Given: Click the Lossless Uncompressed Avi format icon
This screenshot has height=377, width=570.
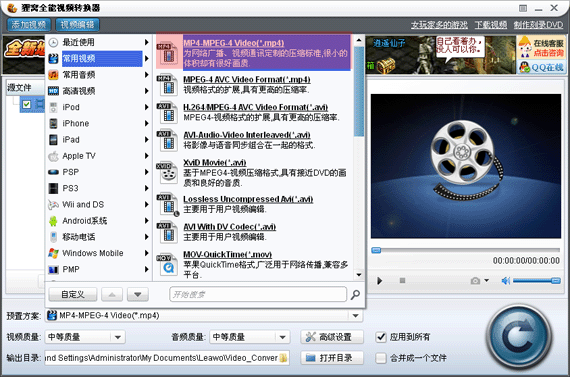Looking at the screenshot, I should [x=167, y=205].
